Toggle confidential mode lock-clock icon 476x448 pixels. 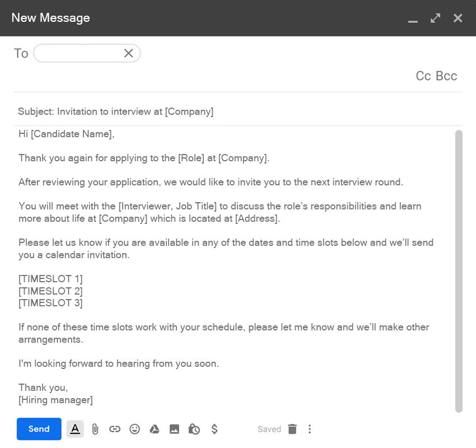[194, 429]
